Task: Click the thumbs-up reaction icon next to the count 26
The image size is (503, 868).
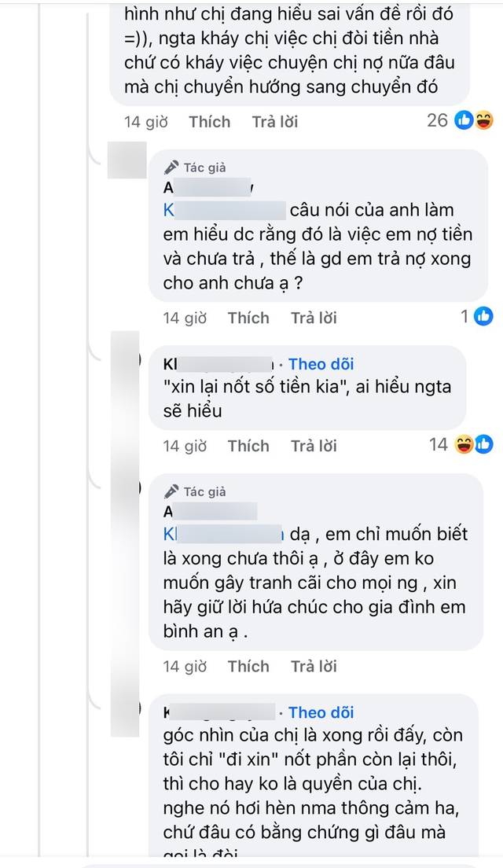Action: [x=463, y=119]
